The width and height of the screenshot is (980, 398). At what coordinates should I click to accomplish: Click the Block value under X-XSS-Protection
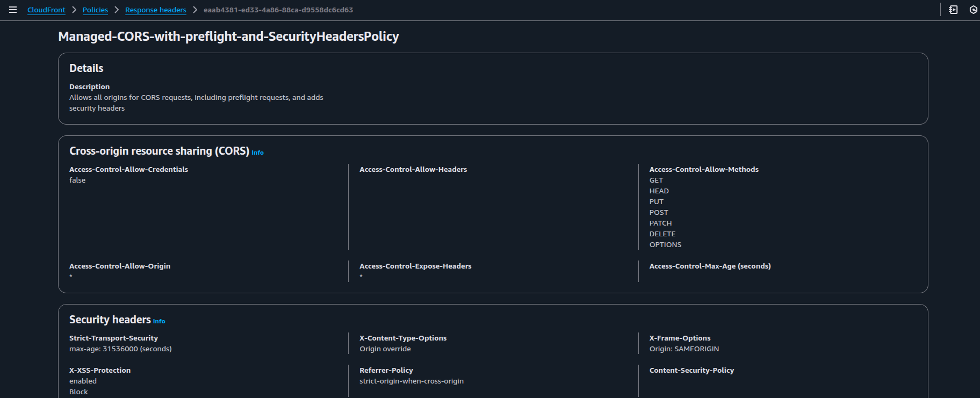click(x=78, y=392)
